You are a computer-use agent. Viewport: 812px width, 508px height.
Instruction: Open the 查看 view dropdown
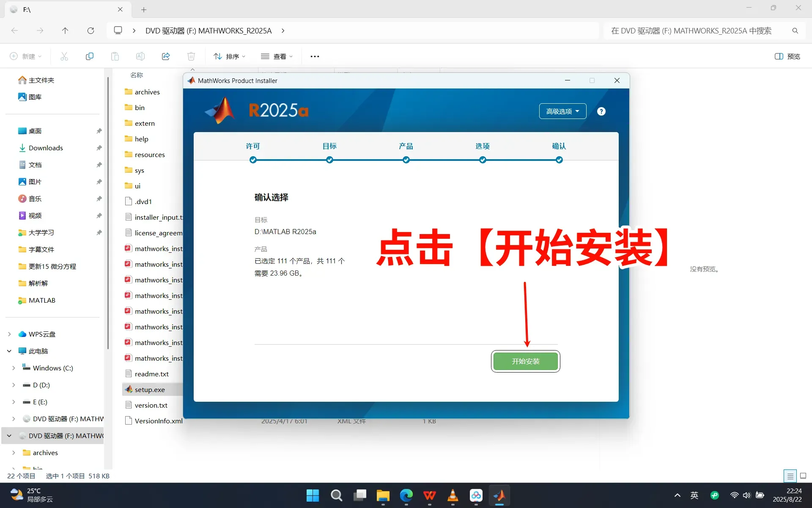[x=277, y=56]
